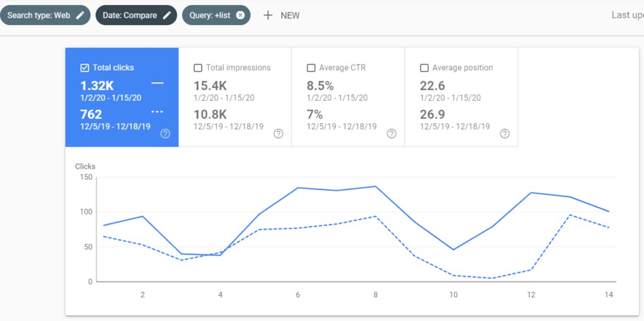Check the Total impressions checkbox

click(x=198, y=68)
